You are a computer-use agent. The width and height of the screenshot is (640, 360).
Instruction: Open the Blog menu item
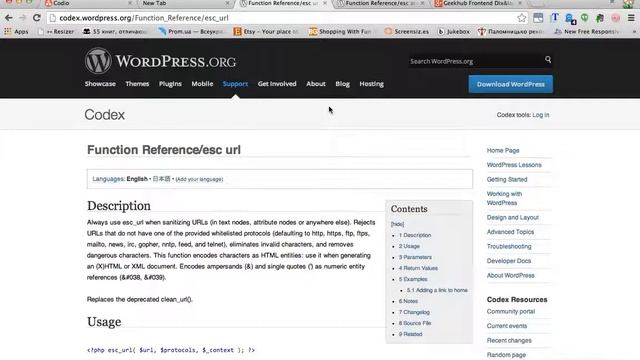[x=342, y=84]
